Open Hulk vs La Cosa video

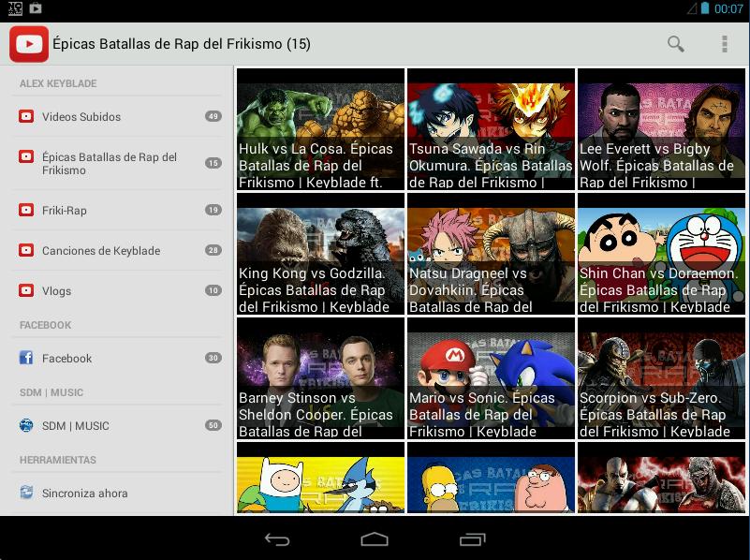[320, 128]
